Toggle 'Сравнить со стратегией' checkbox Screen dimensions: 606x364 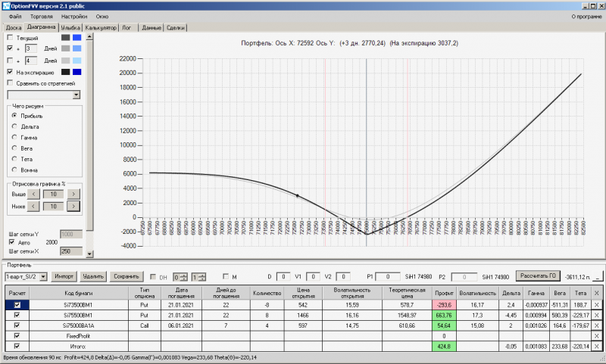click(10, 83)
